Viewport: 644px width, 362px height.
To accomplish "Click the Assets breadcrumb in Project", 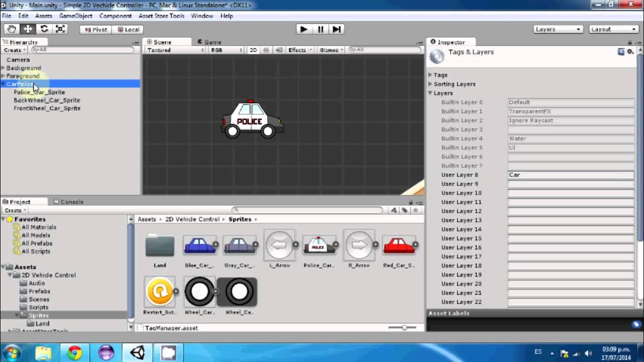I will [x=147, y=219].
